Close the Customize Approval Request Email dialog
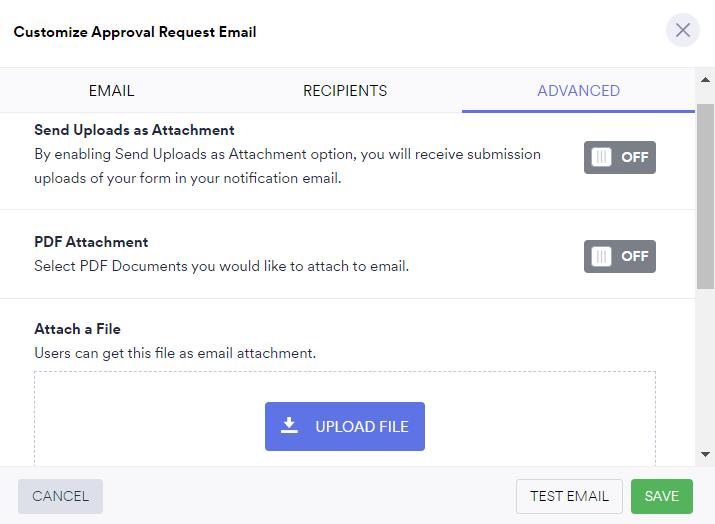Viewport: 715px width, 524px height. pos(683,30)
